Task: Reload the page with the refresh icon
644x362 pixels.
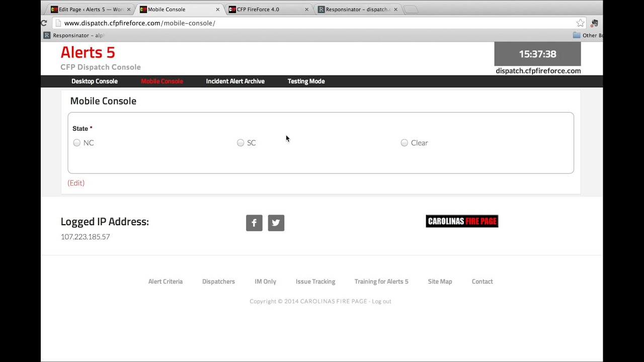Action: [x=44, y=23]
